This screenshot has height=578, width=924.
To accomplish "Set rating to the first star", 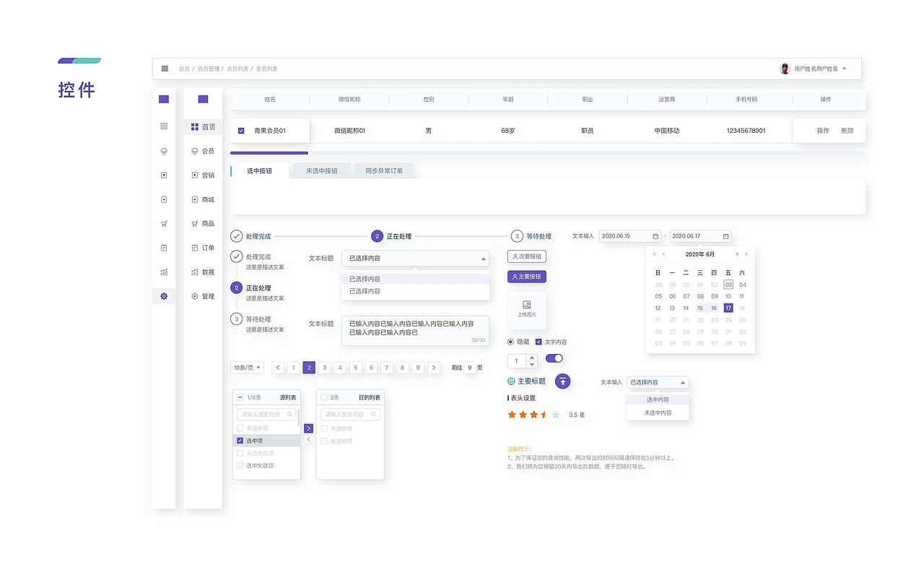I will pos(512,415).
